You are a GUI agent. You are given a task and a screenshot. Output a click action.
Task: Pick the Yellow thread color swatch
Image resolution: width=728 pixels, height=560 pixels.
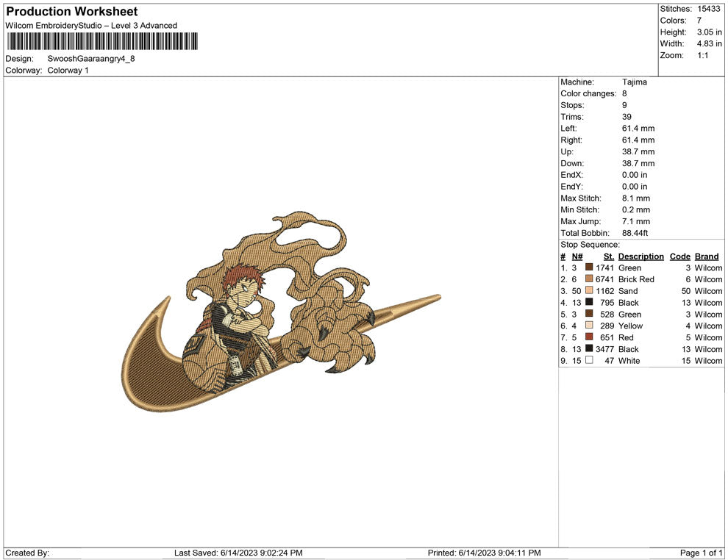(x=589, y=326)
